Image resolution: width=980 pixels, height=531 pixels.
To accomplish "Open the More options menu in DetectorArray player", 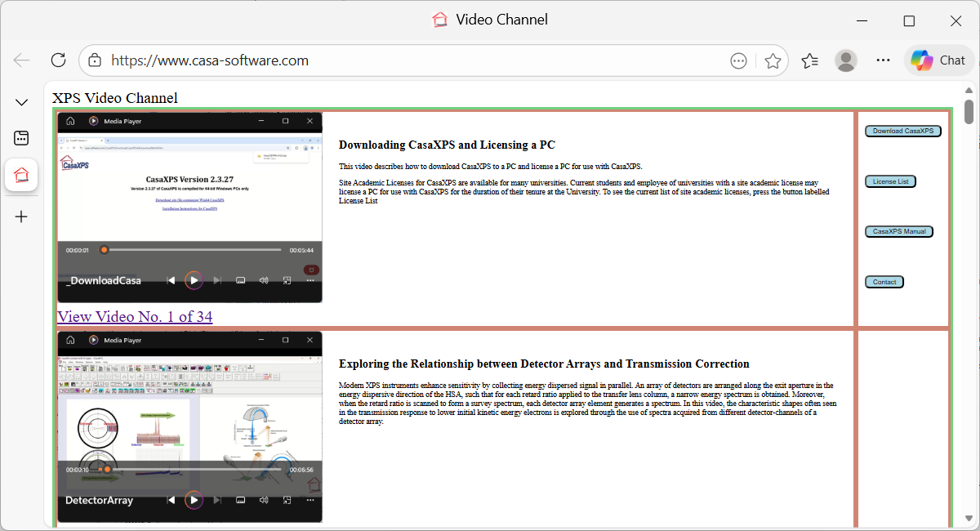I will [x=310, y=500].
